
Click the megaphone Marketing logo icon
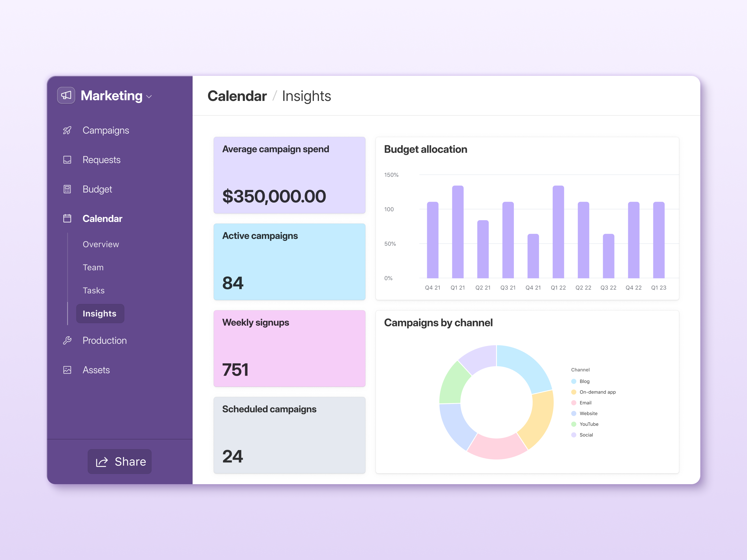[x=66, y=96]
